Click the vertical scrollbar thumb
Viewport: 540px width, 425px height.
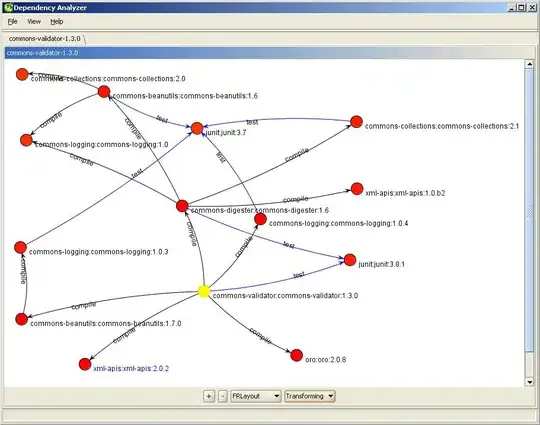tap(529, 210)
